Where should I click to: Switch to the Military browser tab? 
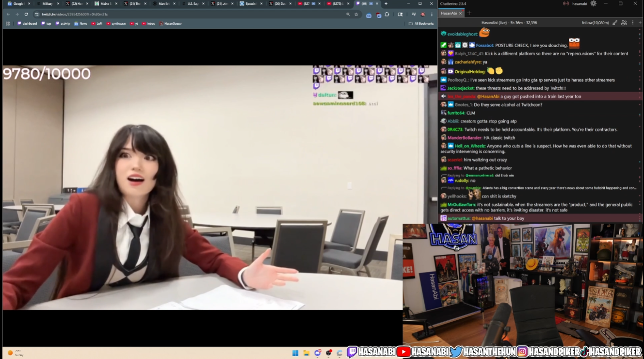click(48, 4)
